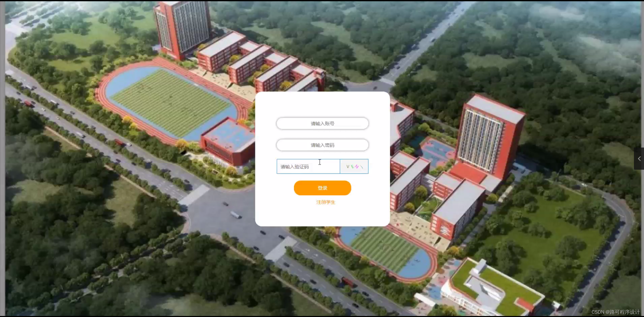Screen dimensions: 644x317
Task: Click inside the 请输入验证码 captcha field
Action: 308,166
